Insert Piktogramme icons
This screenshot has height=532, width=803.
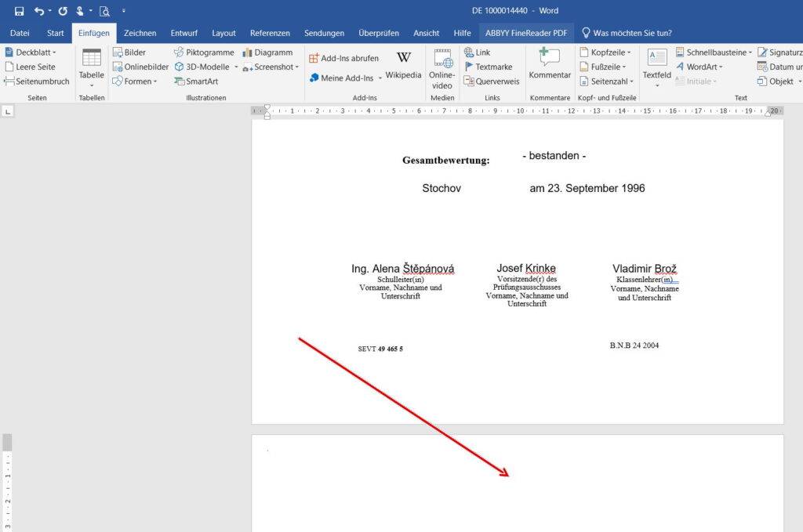pyautogui.click(x=204, y=52)
